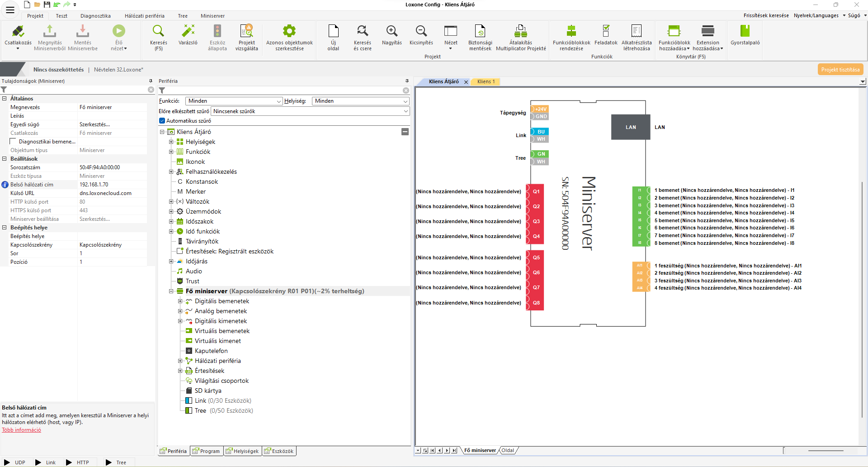Viewport: 868px width, 467px height.
Task: Start the UDP monitor play button
Action: (x=7, y=462)
